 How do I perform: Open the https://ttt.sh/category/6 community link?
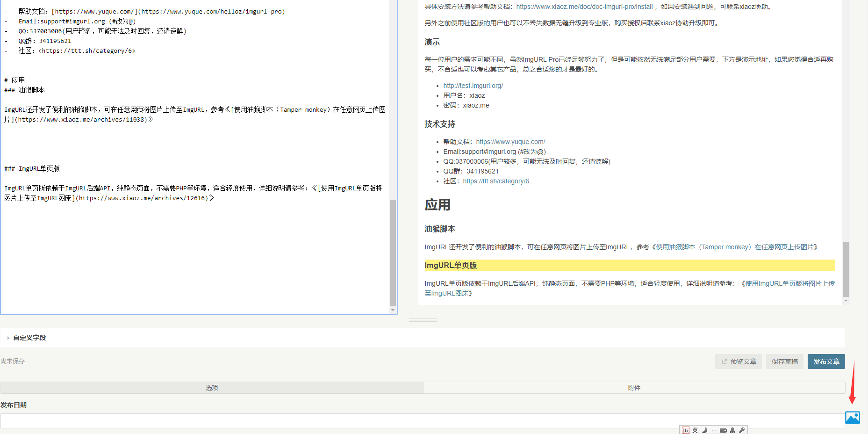click(496, 181)
